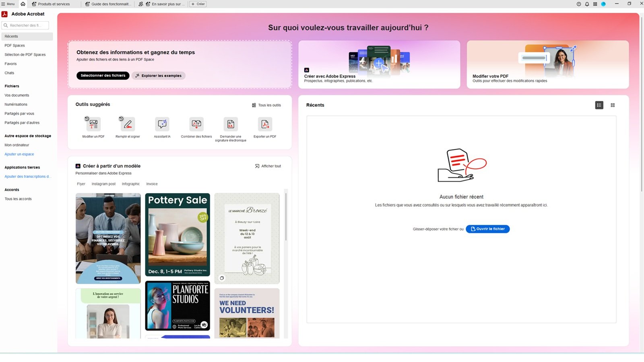Click the Ajouter un espace link
644x362 pixels.
tap(19, 154)
